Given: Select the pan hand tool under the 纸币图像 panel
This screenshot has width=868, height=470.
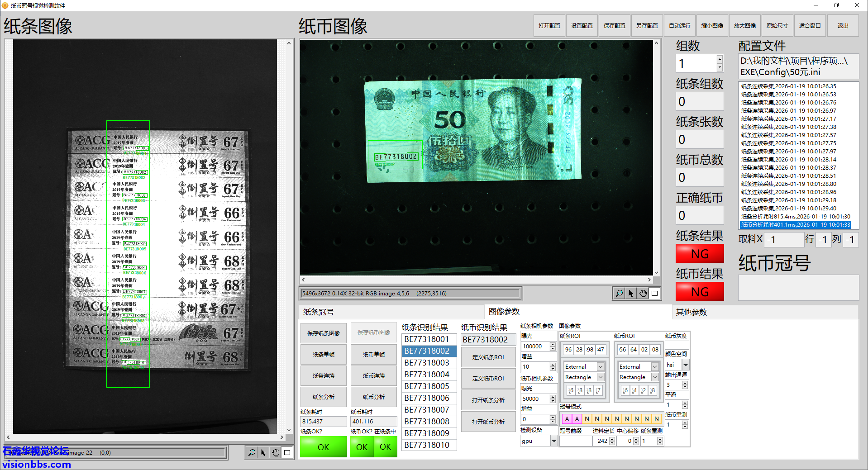Looking at the screenshot, I should click(643, 294).
